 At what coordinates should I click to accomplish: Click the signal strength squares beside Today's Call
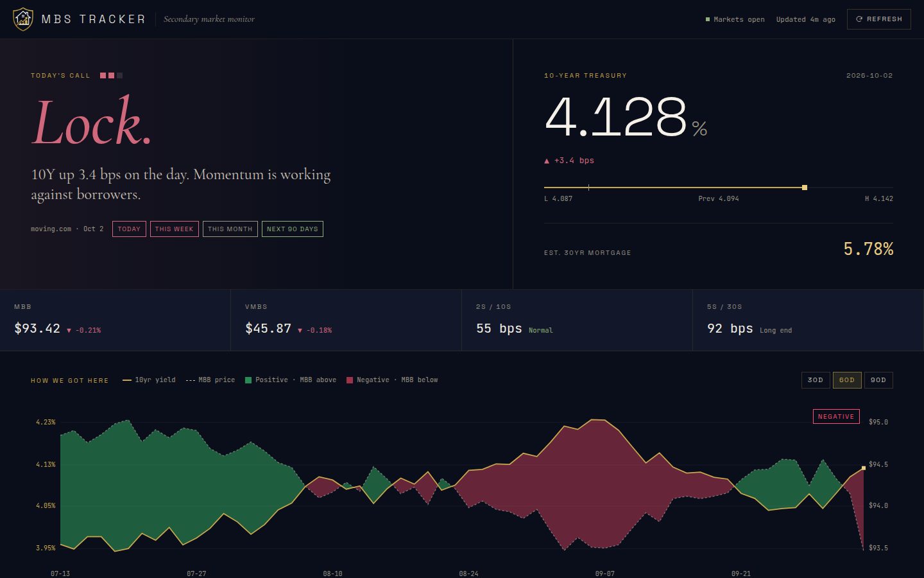tap(111, 76)
